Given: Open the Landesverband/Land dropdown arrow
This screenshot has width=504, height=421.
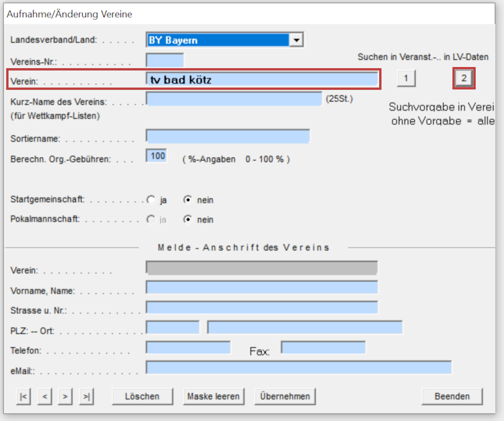Looking at the screenshot, I should pos(297,40).
